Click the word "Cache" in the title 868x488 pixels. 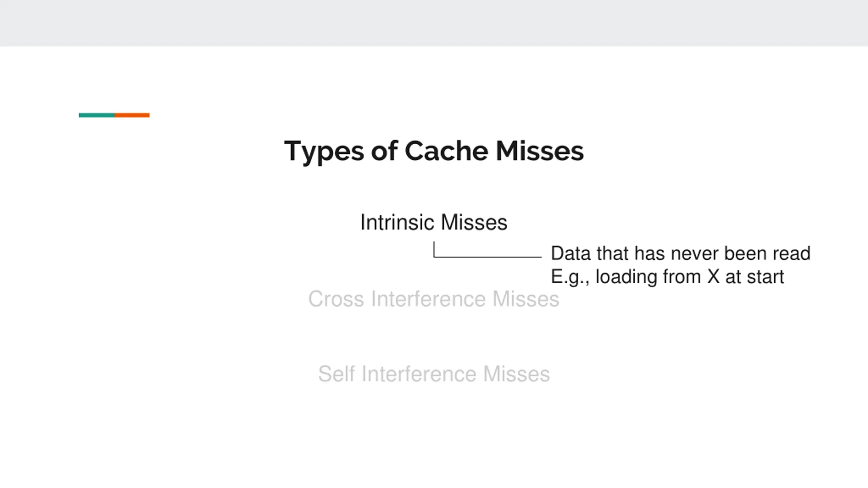coord(447,151)
